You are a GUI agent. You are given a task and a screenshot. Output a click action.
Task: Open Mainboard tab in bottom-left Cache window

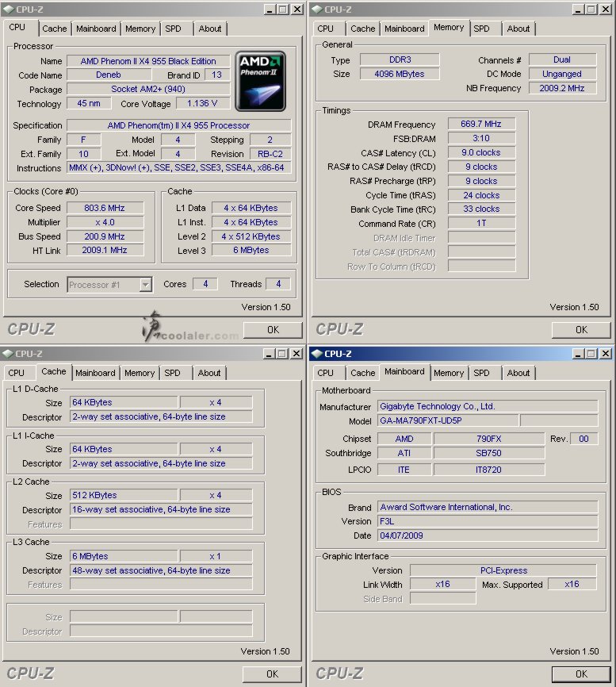click(x=95, y=374)
